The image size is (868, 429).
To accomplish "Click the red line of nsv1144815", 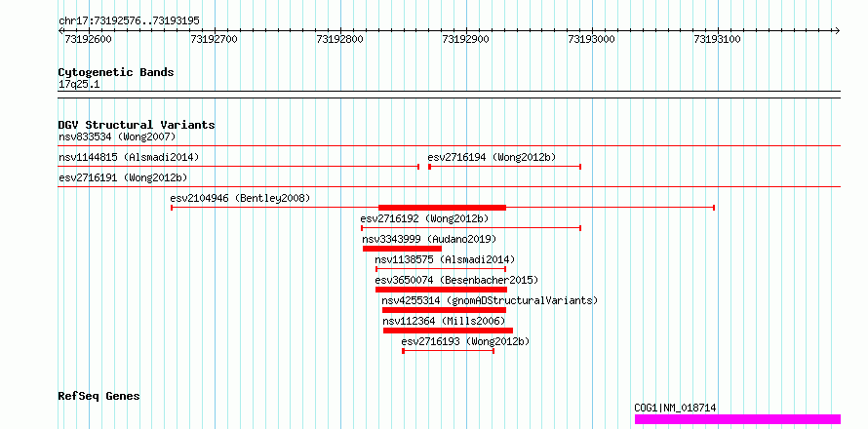I will click(239, 166).
